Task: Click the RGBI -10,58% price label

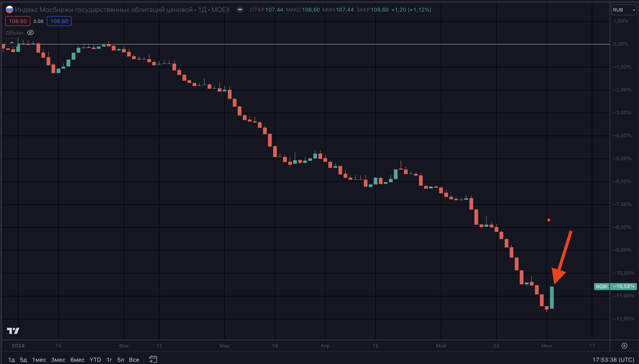Action: click(x=615, y=286)
